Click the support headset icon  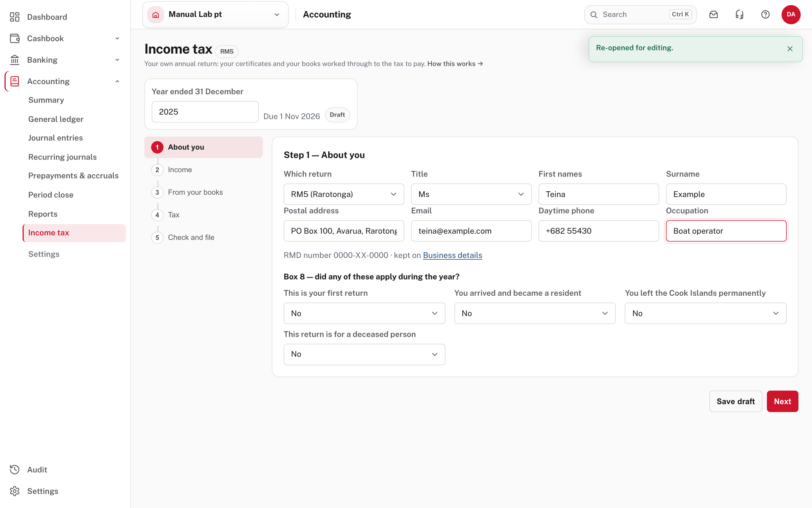[x=739, y=14]
